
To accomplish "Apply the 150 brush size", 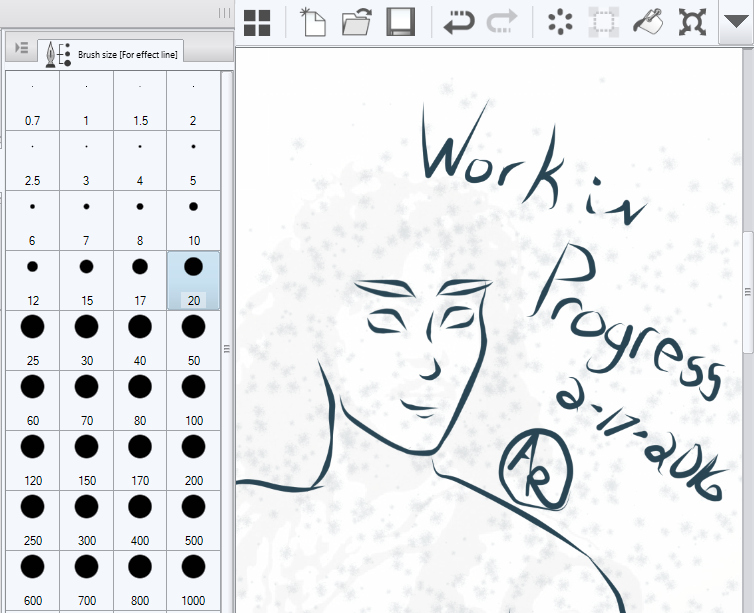I will tap(86, 461).
